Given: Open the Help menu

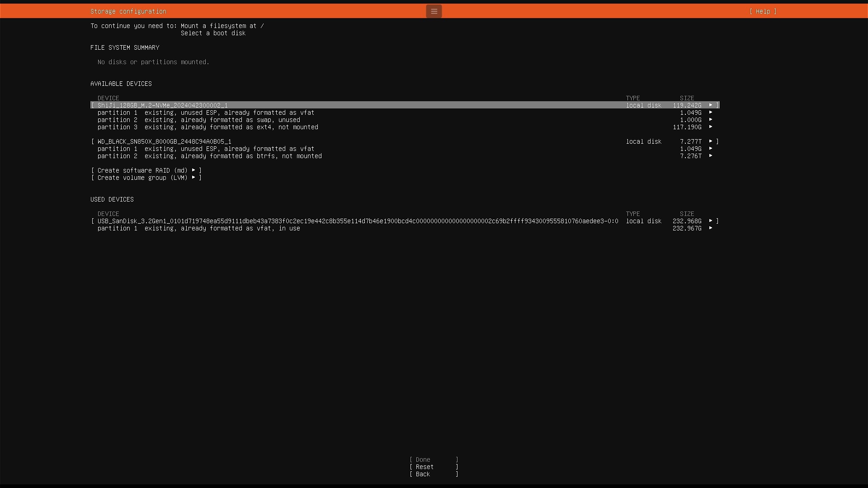Looking at the screenshot, I should tap(763, 11).
